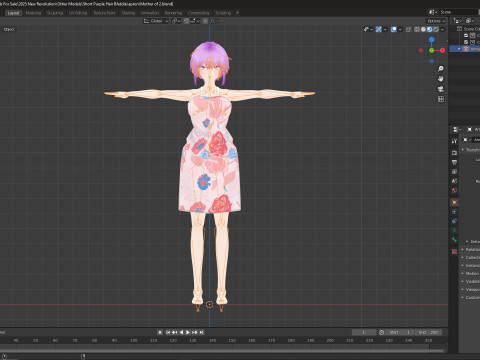Open the pivot point dropdown

coord(176,21)
